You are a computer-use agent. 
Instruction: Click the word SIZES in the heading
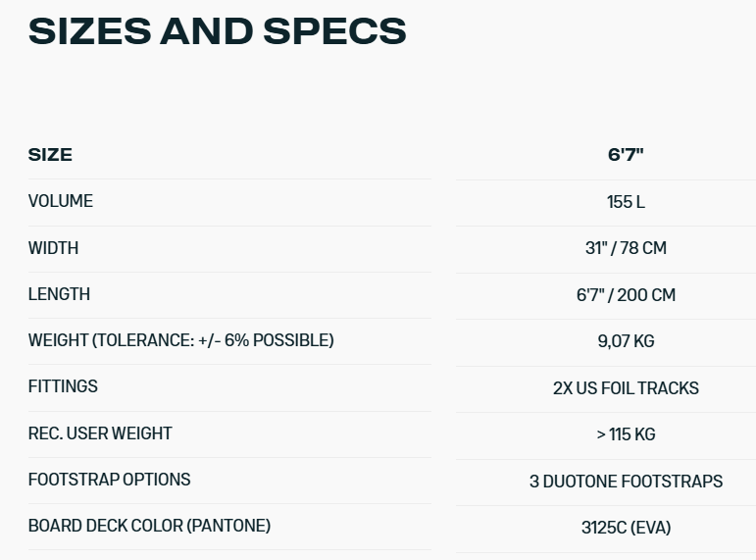pyautogui.click(x=88, y=31)
